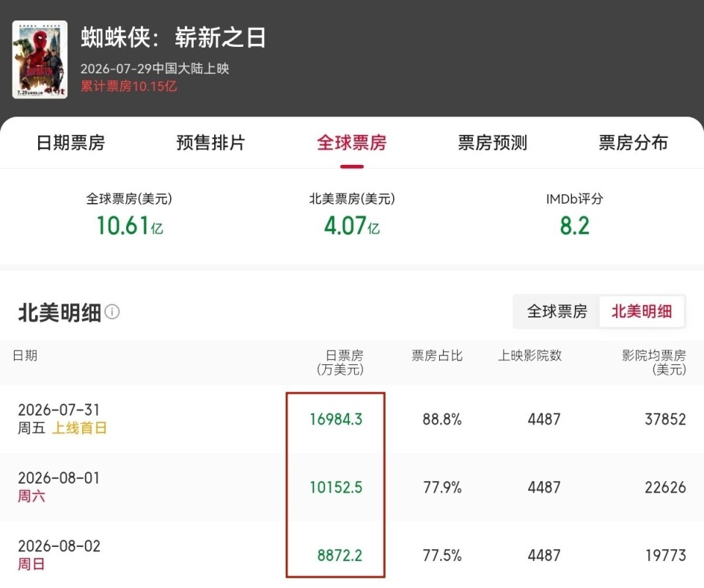Open the Spider-Man movie poster thumbnail
This screenshot has width=704, height=588.
[x=40, y=59]
